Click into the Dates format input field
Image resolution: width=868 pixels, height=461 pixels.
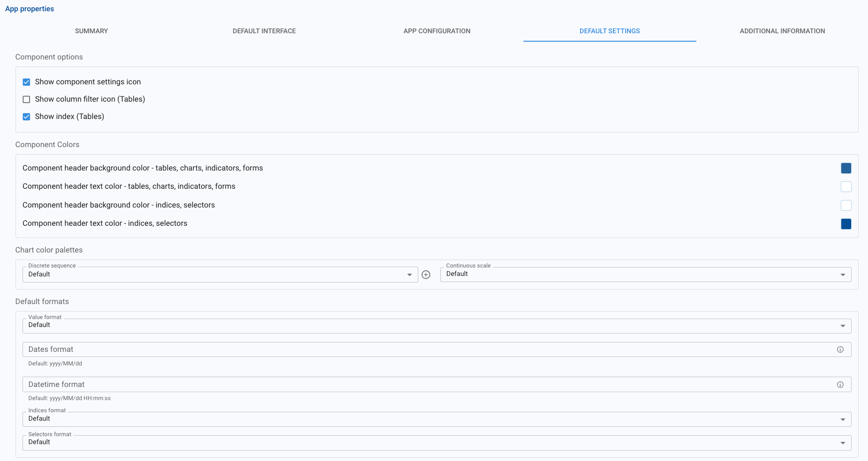(422, 349)
